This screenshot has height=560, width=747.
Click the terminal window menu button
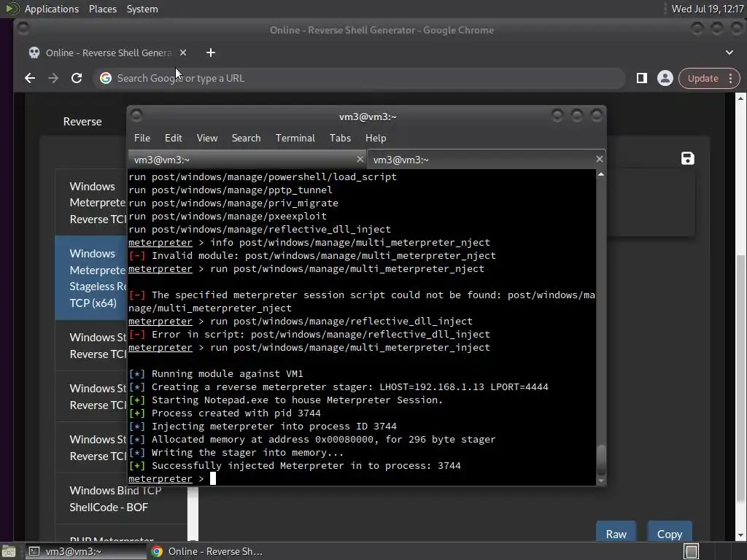pos(136,115)
